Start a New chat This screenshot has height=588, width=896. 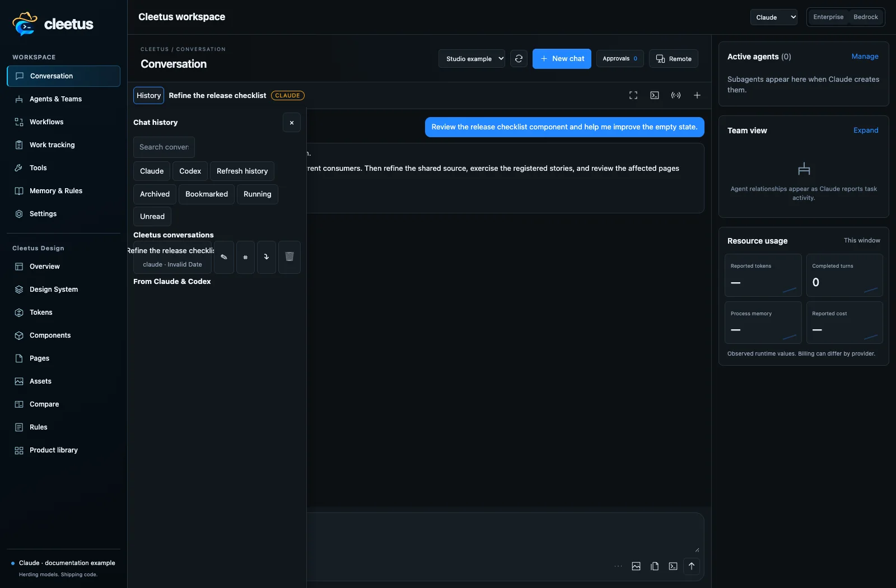pyautogui.click(x=562, y=59)
